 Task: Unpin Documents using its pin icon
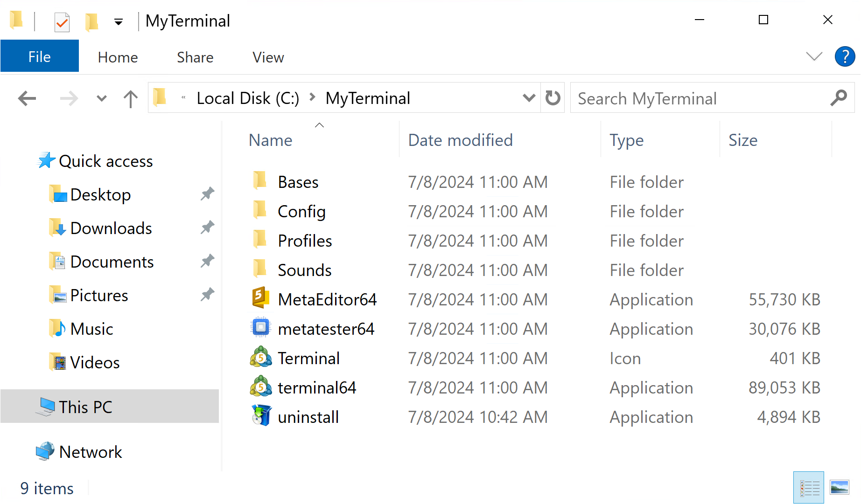[x=207, y=261]
